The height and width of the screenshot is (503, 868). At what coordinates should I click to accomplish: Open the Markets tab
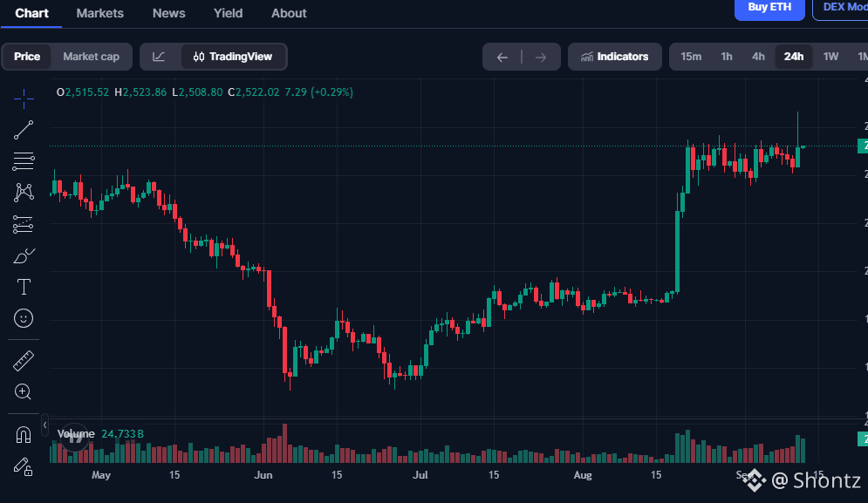pos(99,13)
